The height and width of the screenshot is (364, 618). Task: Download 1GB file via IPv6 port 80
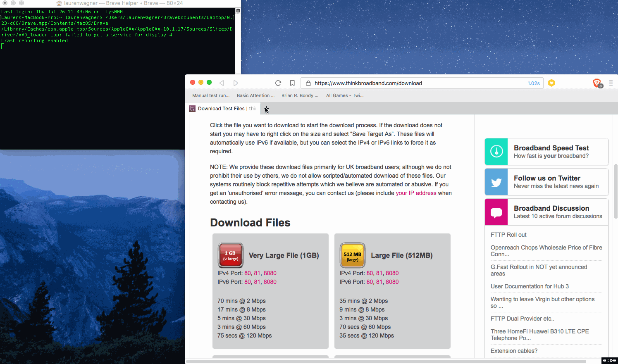pos(248,282)
